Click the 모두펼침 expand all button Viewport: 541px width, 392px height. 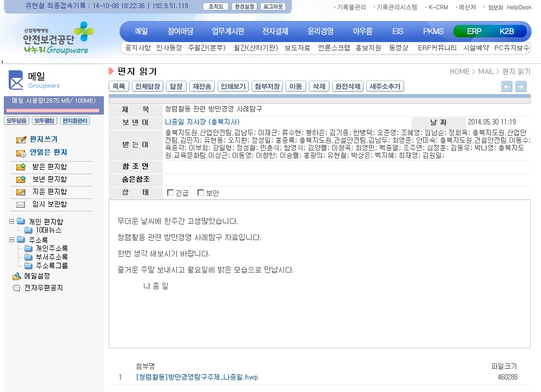tap(45, 121)
